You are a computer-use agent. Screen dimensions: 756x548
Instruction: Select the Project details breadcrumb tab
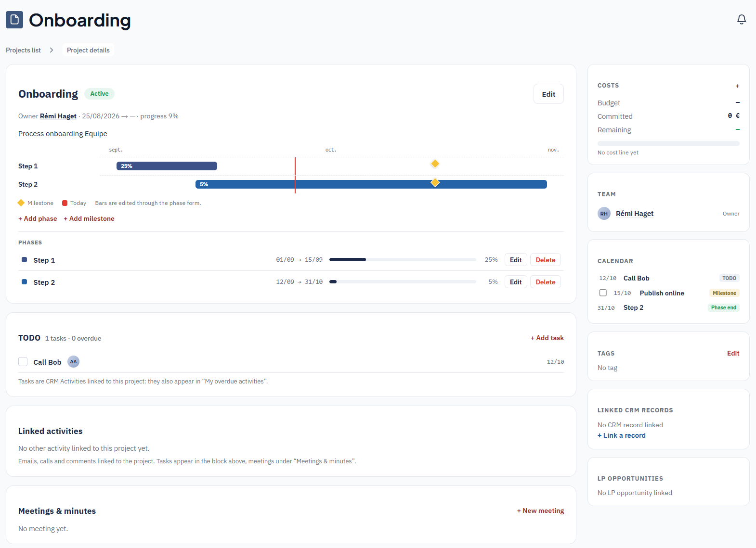pyautogui.click(x=88, y=50)
